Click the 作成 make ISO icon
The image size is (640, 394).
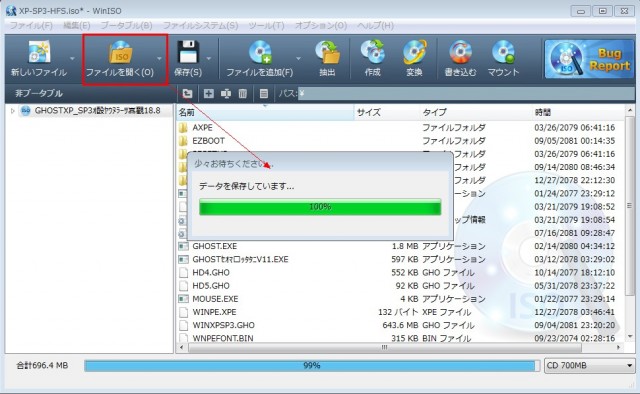pyautogui.click(x=372, y=52)
